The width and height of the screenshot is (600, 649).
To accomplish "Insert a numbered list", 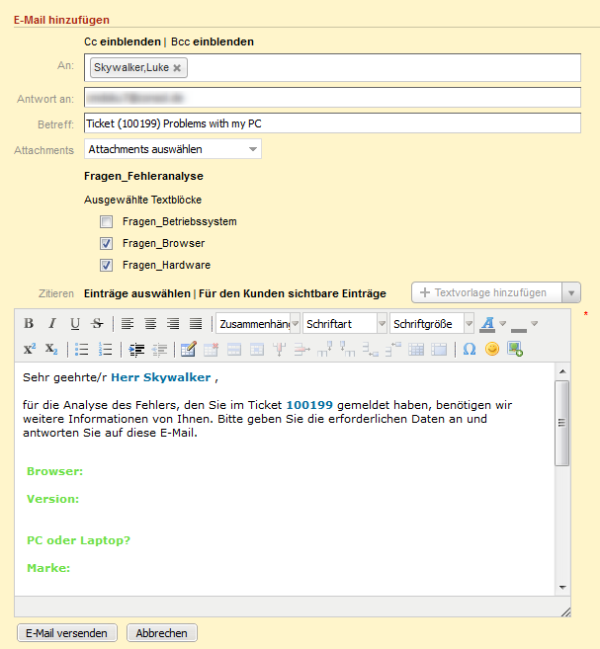I will coord(105,350).
